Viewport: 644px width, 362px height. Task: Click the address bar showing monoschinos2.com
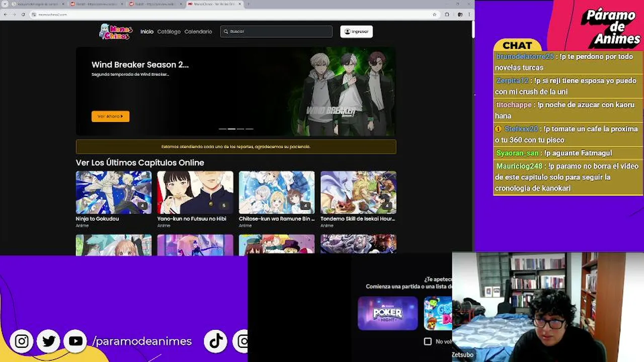click(234, 15)
